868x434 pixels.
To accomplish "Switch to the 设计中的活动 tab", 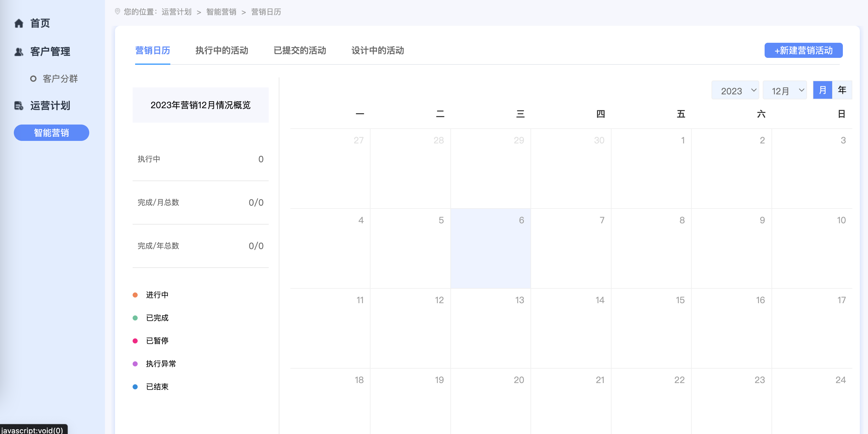I will coord(378,51).
